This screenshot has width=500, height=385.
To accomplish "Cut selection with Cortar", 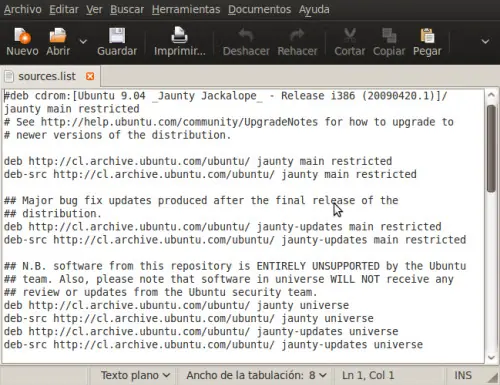I will click(350, 42).
